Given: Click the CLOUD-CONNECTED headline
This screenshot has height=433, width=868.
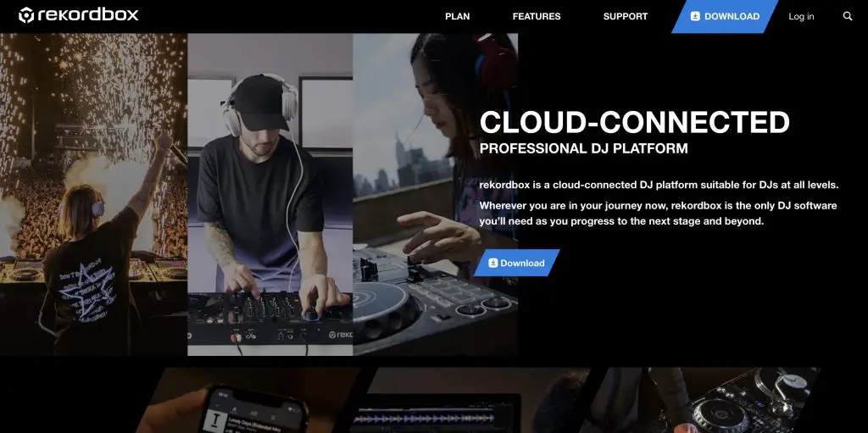Looking at the screenshot, I should tap(634, 122).
